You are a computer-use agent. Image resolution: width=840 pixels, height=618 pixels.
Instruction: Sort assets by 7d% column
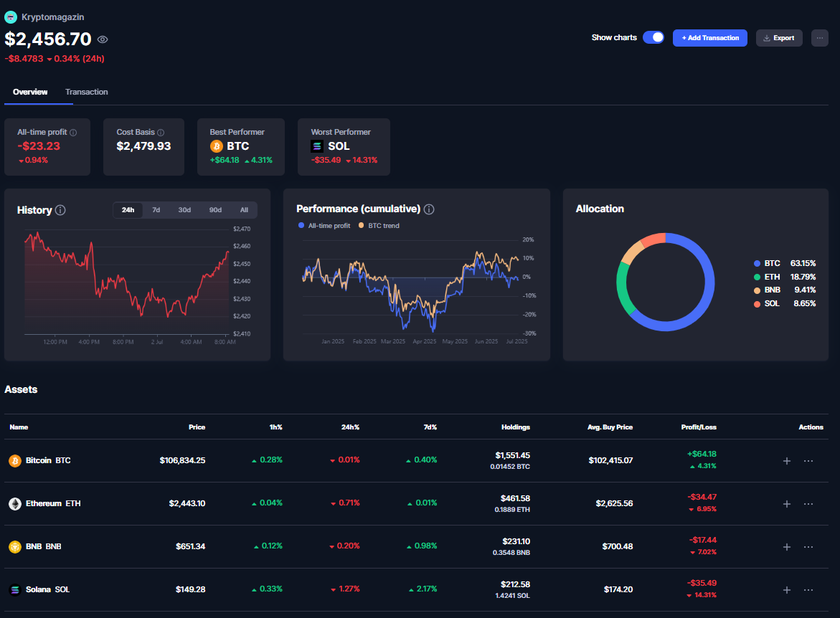click(x=430, y=427)
